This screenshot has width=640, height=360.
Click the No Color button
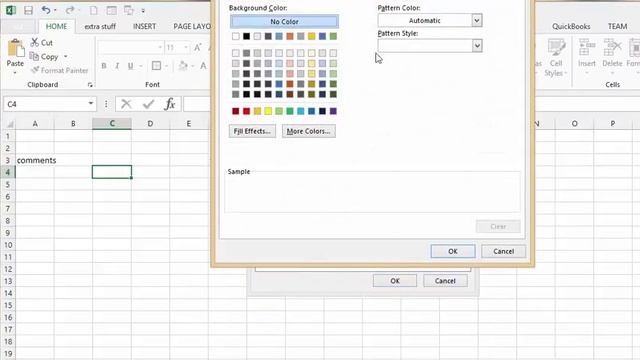click(x=284, y=21)
